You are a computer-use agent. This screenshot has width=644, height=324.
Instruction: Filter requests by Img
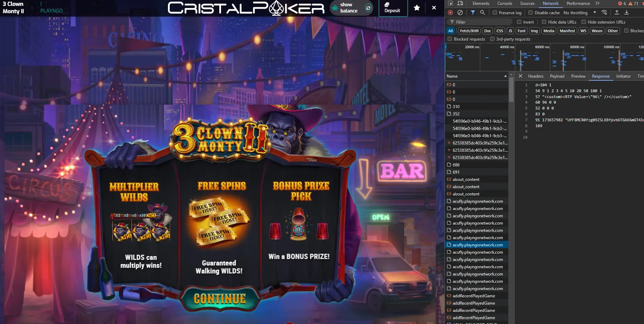pos(534,30)
